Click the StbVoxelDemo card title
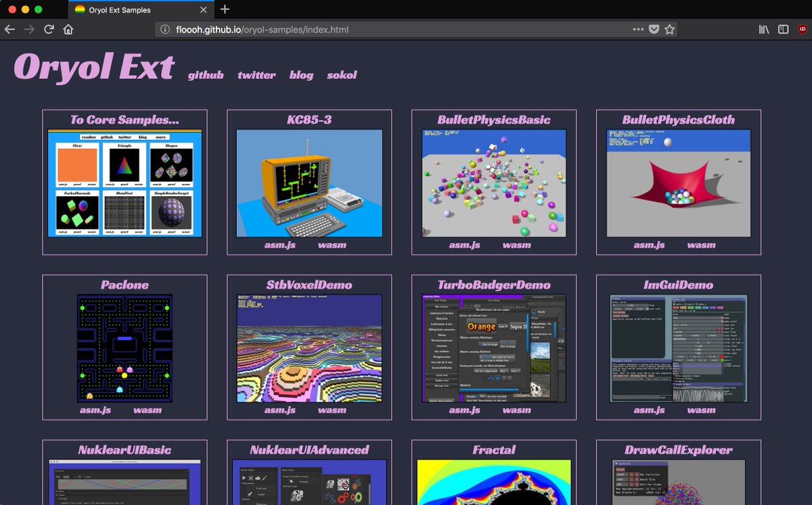 (309, 285)
